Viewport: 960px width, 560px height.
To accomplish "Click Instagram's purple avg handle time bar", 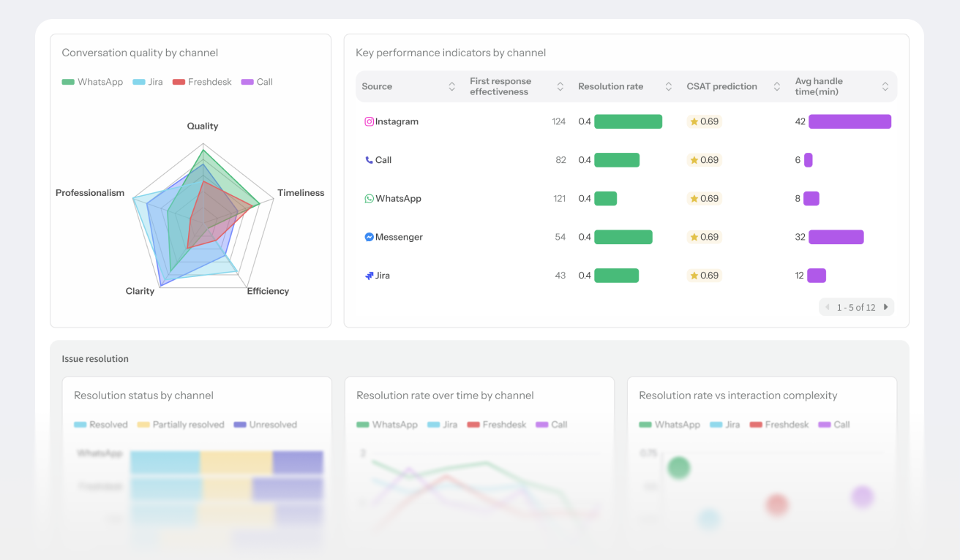I will point(850,122).
